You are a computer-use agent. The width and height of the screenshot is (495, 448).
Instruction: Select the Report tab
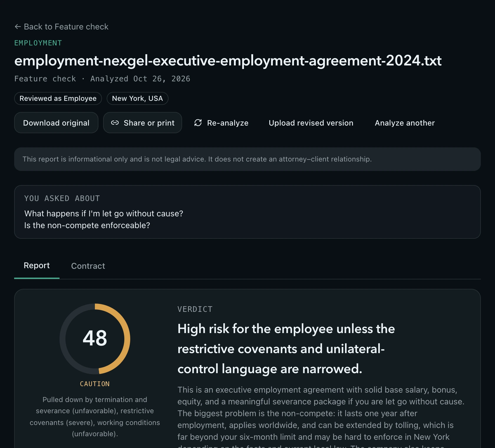pos(37,266)
